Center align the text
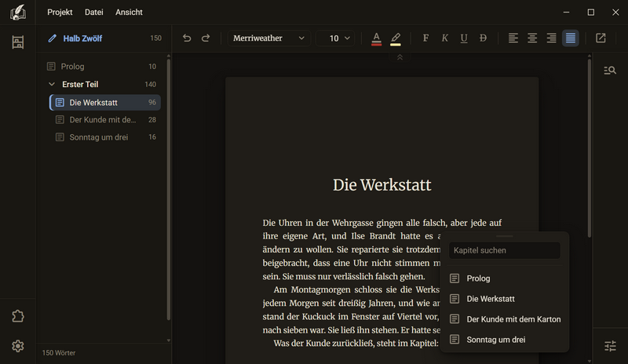The width and height of the screenshot is (628, 364). (x=532, y=38)
